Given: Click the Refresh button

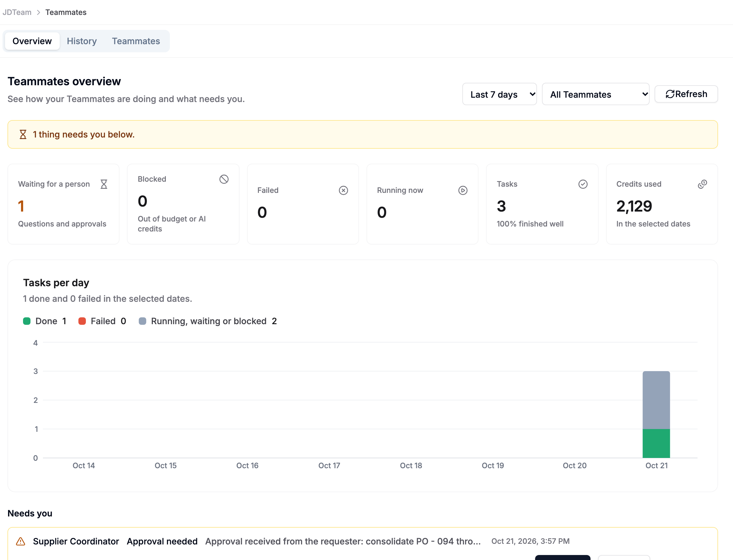Looking at the screenshot, I should coord(686,94).
